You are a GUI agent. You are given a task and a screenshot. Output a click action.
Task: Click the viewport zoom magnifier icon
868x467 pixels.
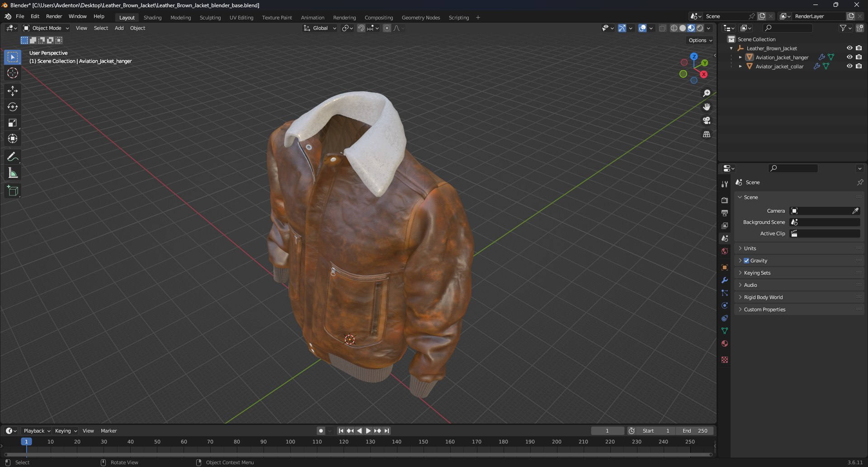[x=707, y=93]
